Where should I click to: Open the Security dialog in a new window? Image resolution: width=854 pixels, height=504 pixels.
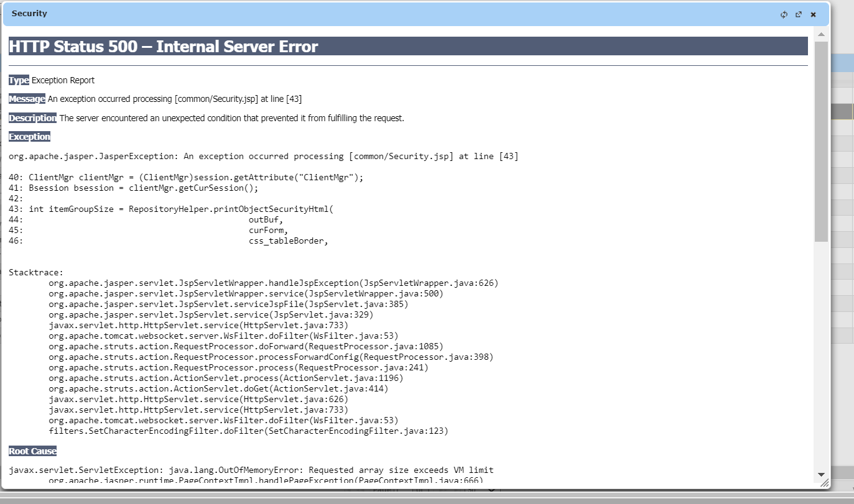click(799, 14)
